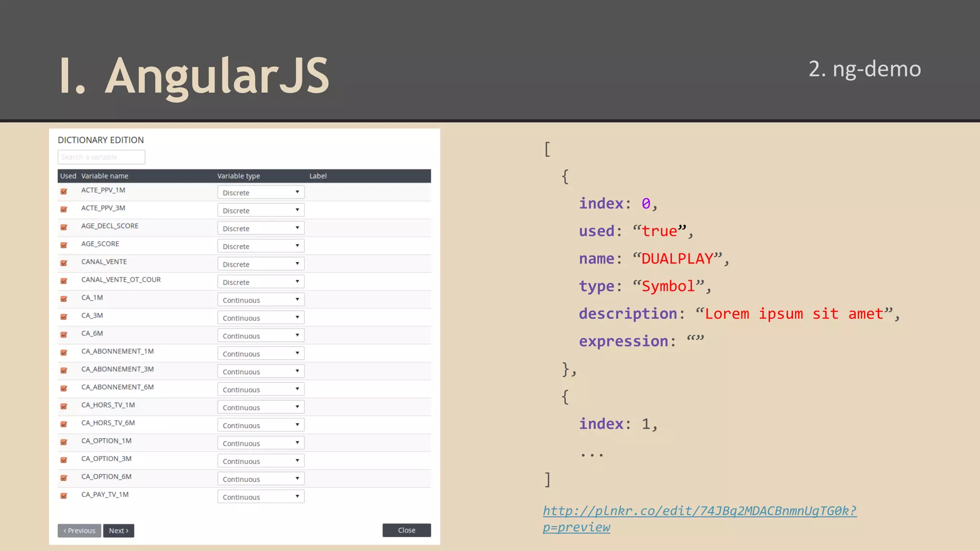Uncheck the CA_6M used checkbox
The image size is (980, 551).
[x=64, y=335]
